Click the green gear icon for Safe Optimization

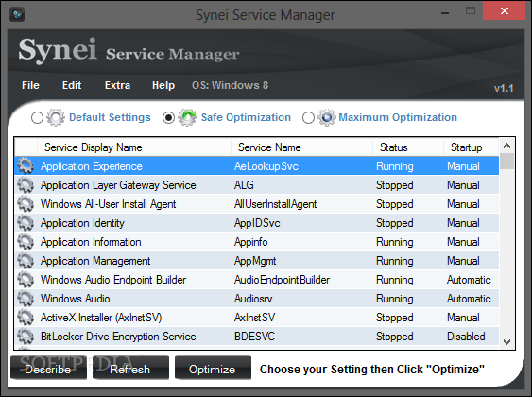click(x=187, y=117)
